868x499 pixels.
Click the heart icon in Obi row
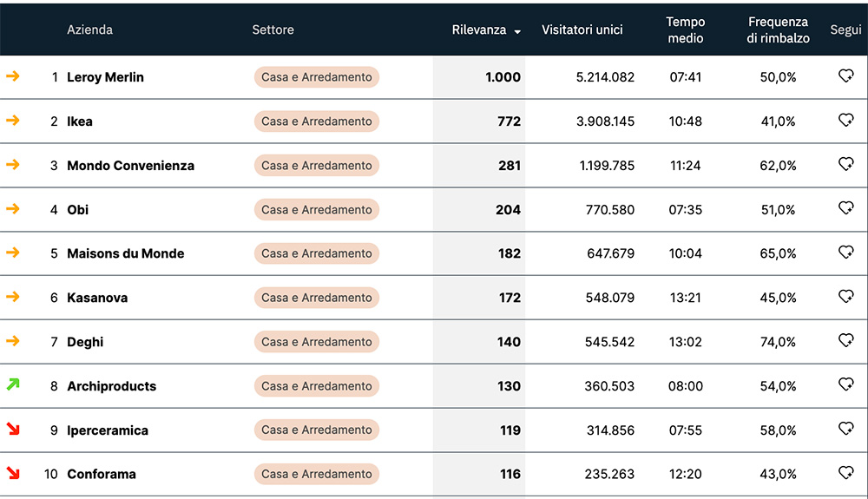coord(846,208)
